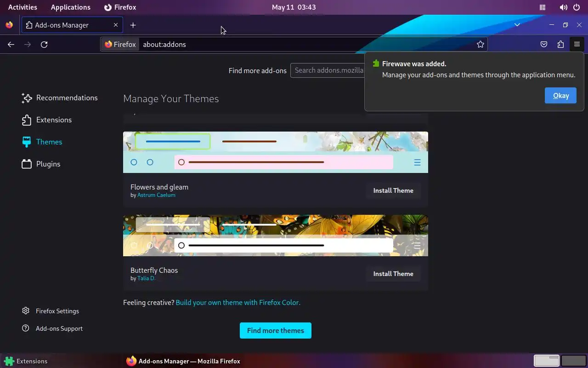Close the Add-ons Manager tab
The image size is (588, 368).
coord(116,25)
